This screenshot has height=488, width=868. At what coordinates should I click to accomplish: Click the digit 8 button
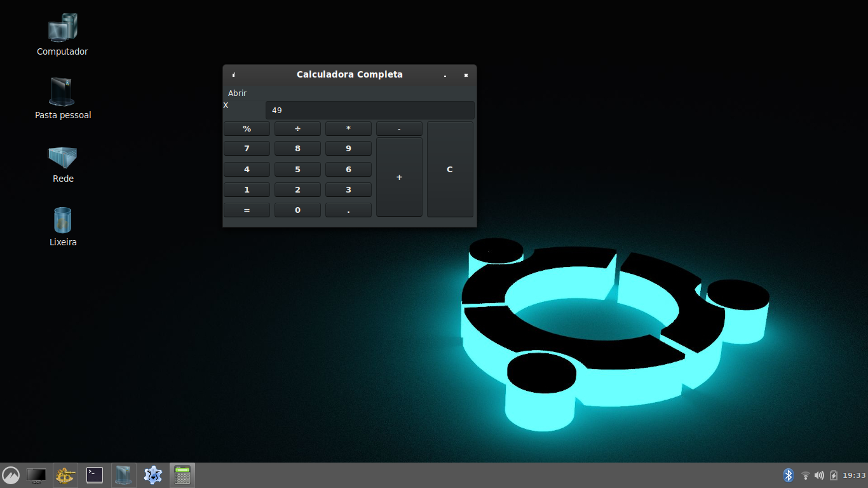pos(297,149)
